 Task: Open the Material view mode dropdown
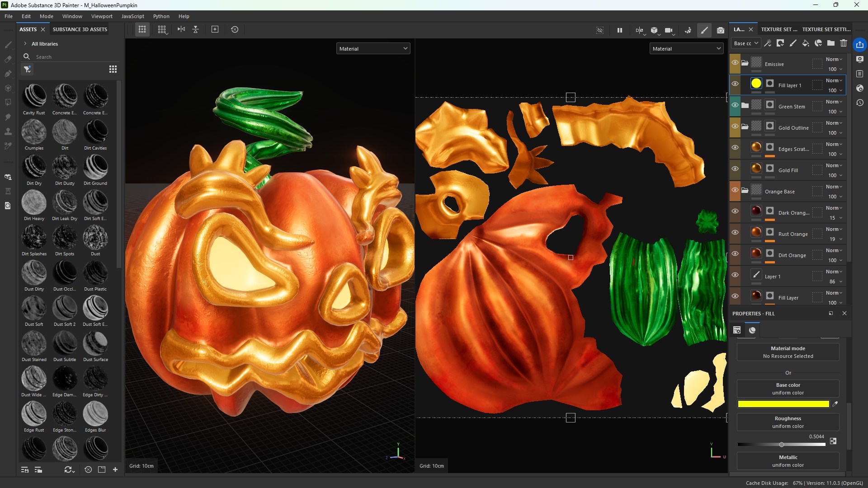[373, 48]
